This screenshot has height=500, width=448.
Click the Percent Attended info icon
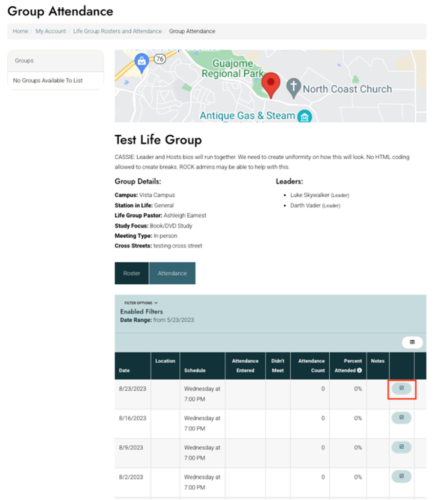[359, 370]
